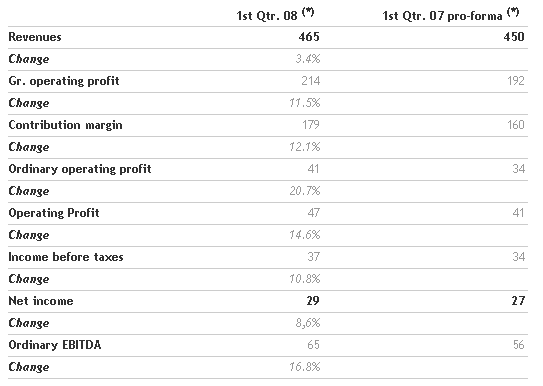Select the Gr. operating profit label
543x386 pixels.
64,81
